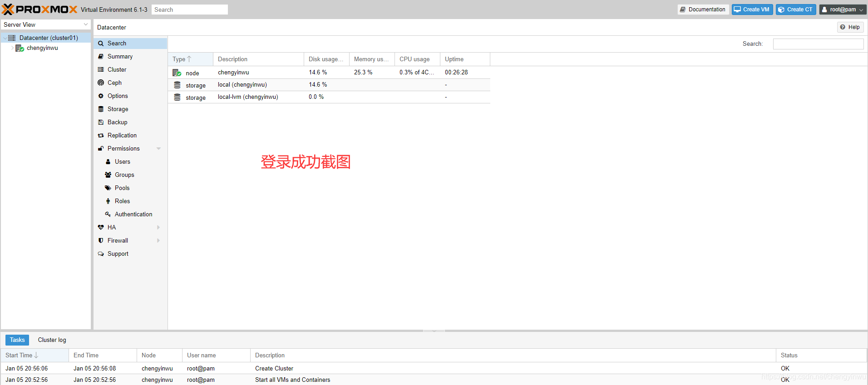The width and height of the screenshot is (868, 385).
Task: Select the local (chengyinwu) storage row
Action: pyautogui.click(x=329, y=85)
